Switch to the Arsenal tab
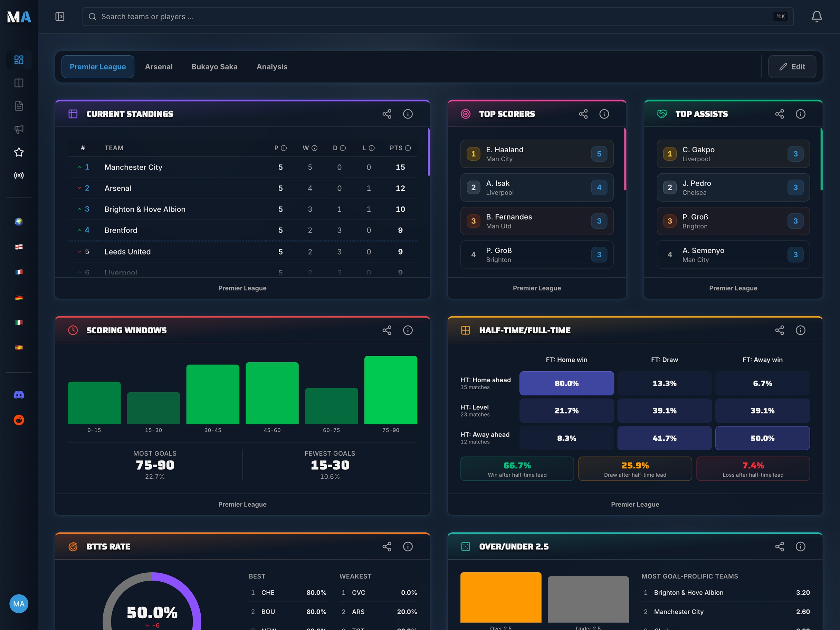This screenshot has width=840, height=630. pyautogui.click(x=159, y=67)
